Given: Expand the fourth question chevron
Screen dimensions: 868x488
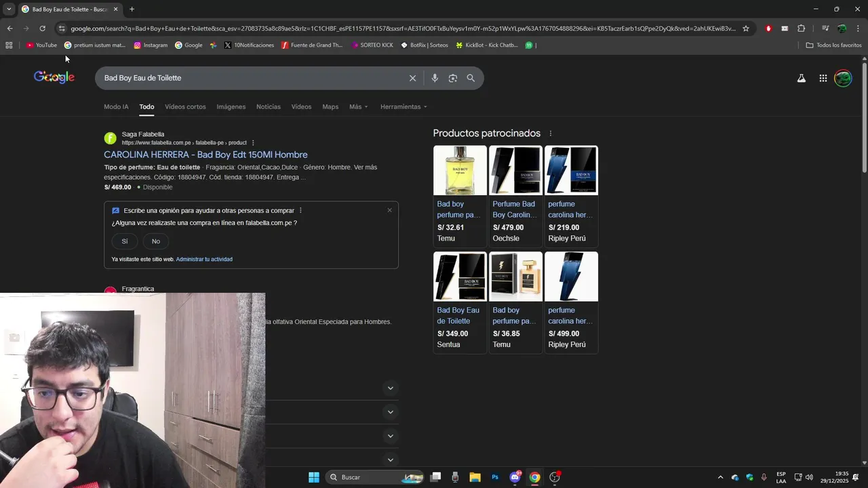Looking at the screenshot, I should click(390, 460).
